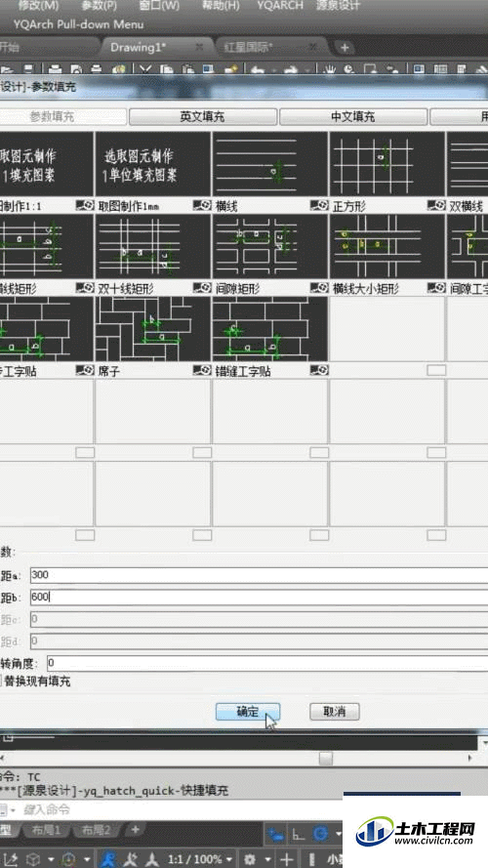
Task: Click the 确定 button
Action: [x=248, y=712]
